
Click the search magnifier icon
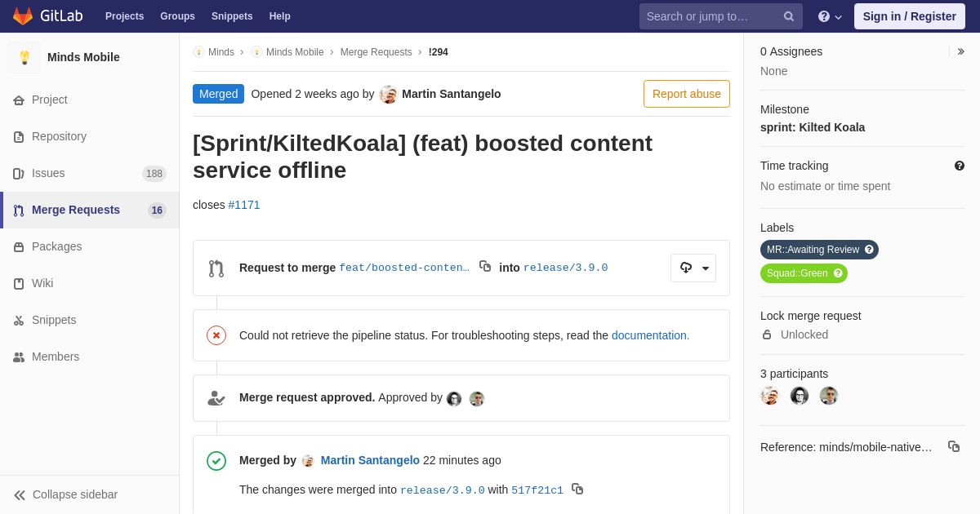pyautogui.click(x=789, y=16)
